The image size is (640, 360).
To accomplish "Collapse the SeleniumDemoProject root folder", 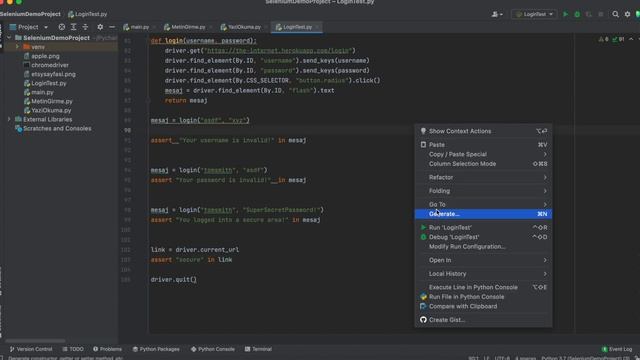I will (x=9, y=38).
